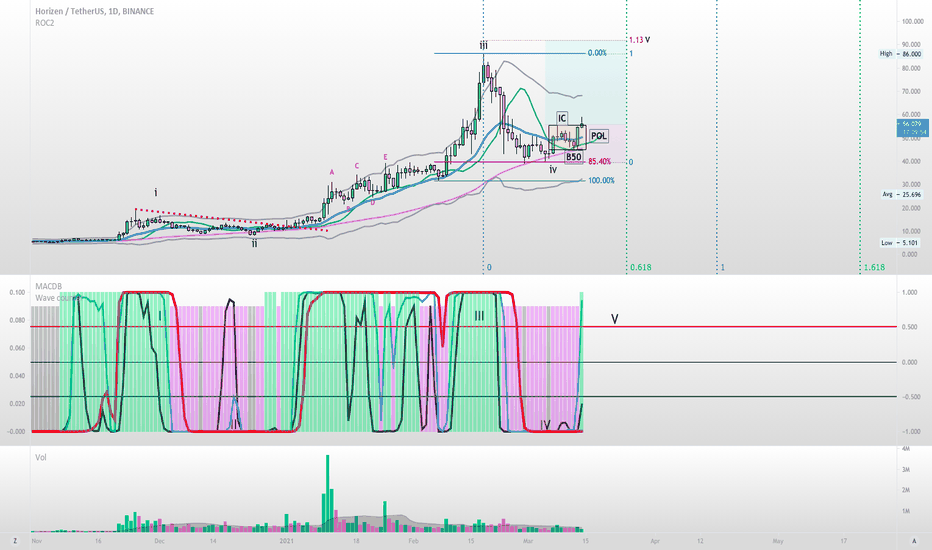The width and height of the screenshot is (932, 550).
Task: Select the 85.40% Fibonacci level label
Action: pyautogui.click(x=599, y=162)
